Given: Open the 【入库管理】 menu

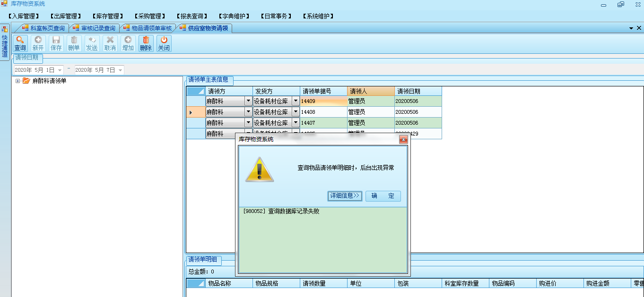Looking at the screenshot, I should [24, 16].
